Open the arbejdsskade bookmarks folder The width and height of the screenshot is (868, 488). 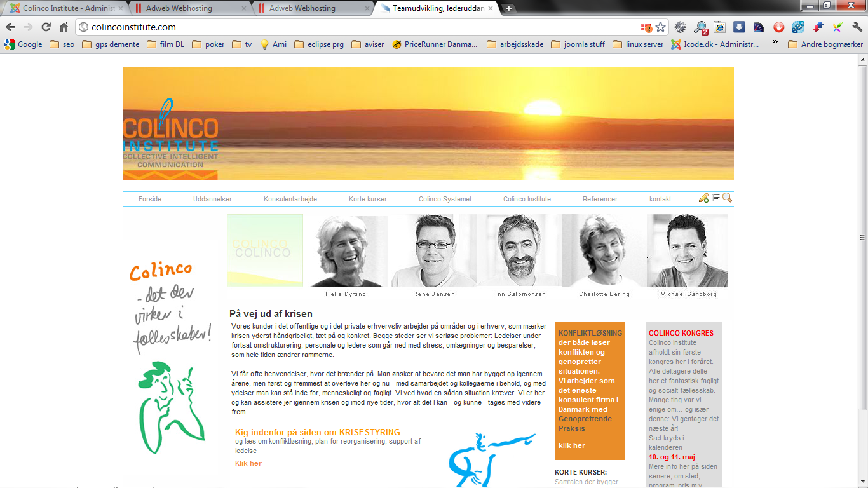pyautogui.click(x=515, y=44)
